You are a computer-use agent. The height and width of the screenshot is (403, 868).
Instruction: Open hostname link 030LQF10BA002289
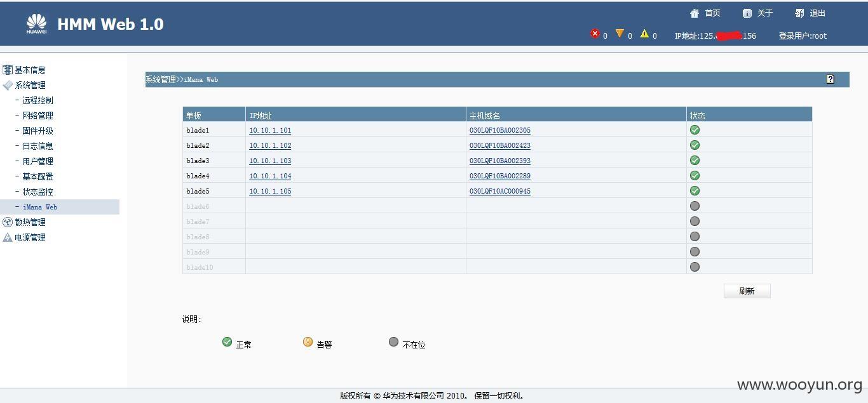click(500, 176)
